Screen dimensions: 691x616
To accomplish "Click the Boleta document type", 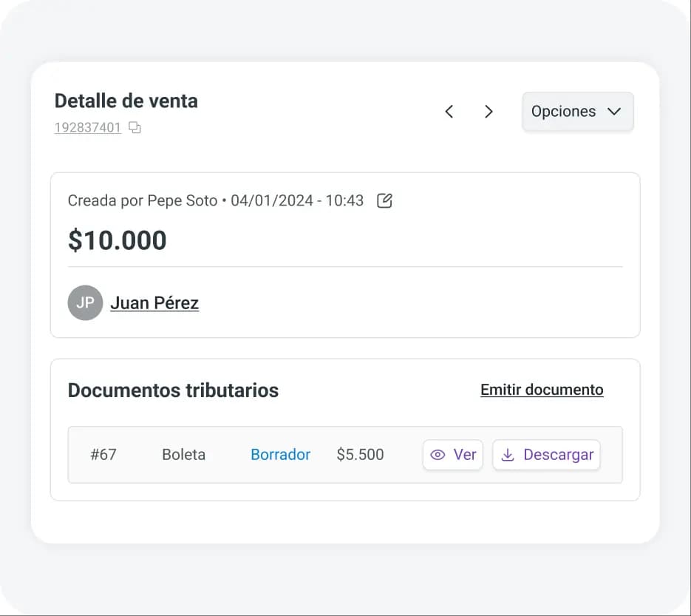I will click(183, 455).
